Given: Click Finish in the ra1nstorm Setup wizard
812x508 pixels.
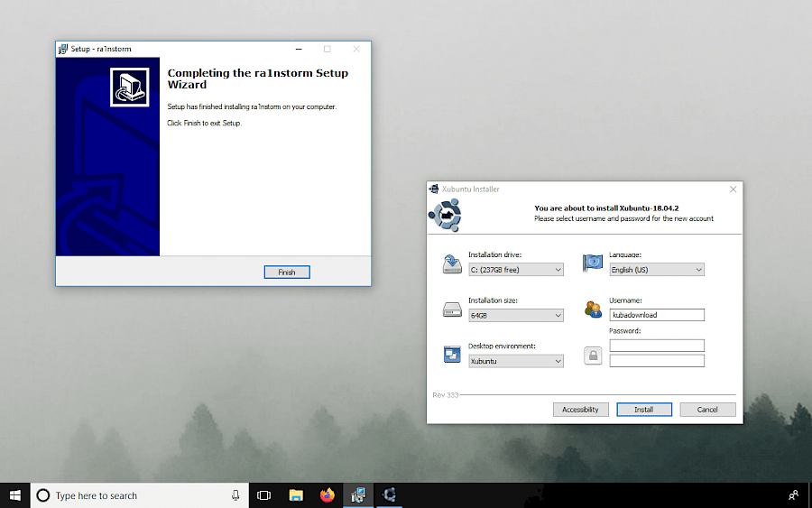Looking at the screenshot, I should [x=287, y=272].
